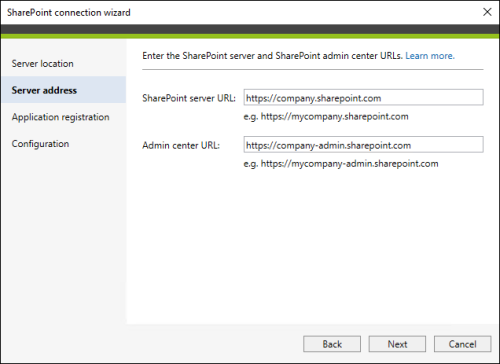Cancel the wizard
The image size is (500, 364).
click(462, 344)
